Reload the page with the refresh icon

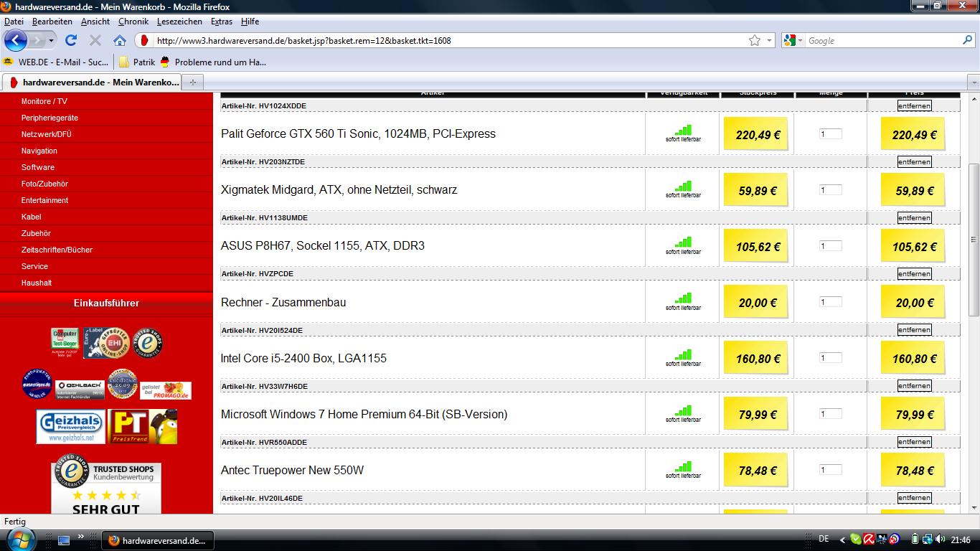click(x=70, y=40)
